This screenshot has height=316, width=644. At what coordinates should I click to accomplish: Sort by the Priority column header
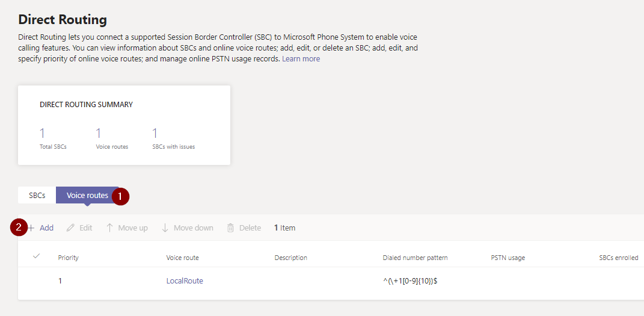[x=69, y=258]
